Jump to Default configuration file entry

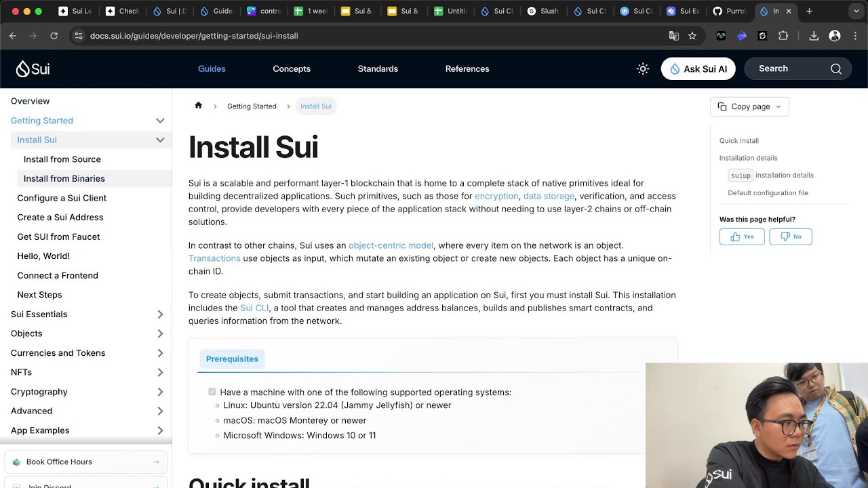click(x=768, y=193)
